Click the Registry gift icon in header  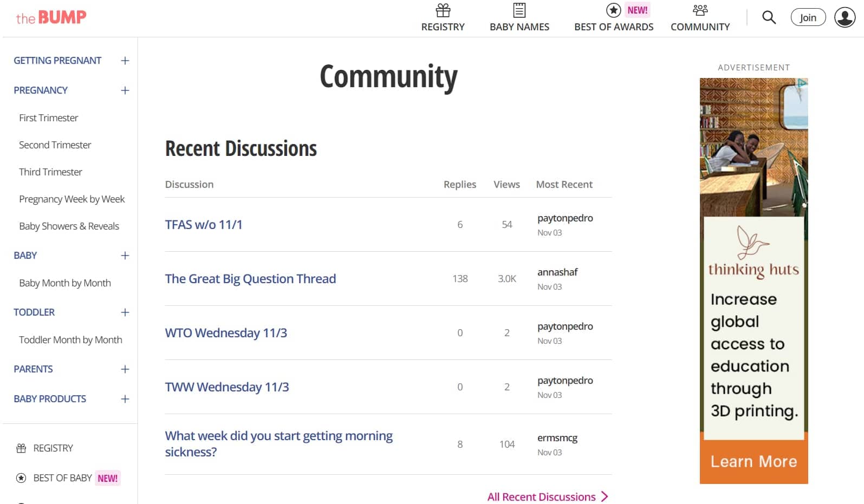(443, 10)
